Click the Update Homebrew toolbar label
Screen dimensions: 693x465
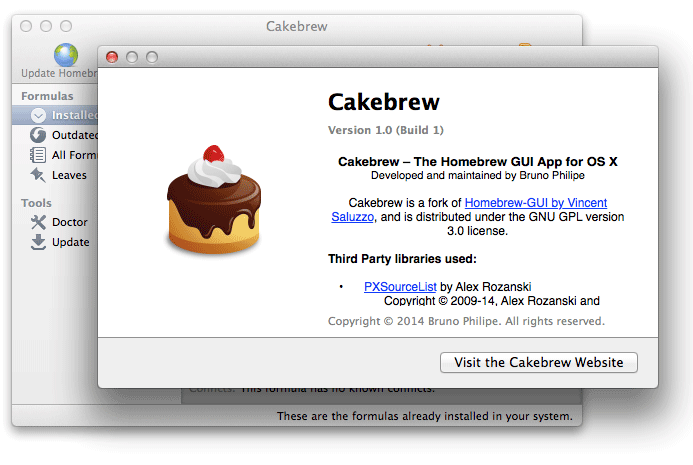[x=59, y=73]
